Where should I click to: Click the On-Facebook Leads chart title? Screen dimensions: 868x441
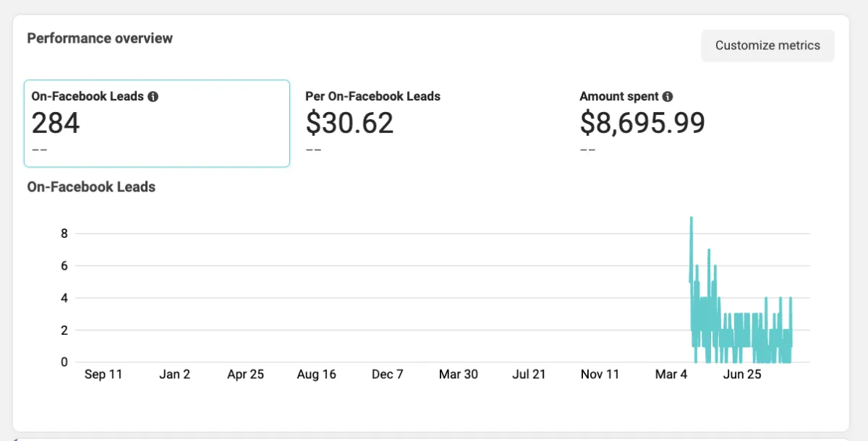tap(91, 187)
